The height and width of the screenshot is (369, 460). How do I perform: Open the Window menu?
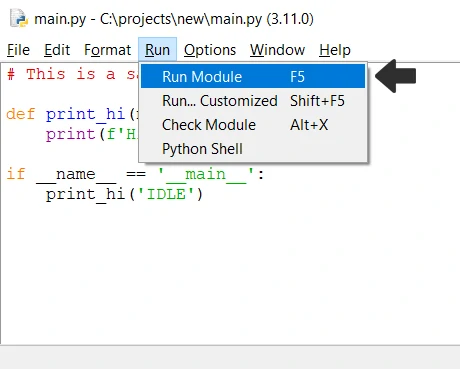click(277, 50)
